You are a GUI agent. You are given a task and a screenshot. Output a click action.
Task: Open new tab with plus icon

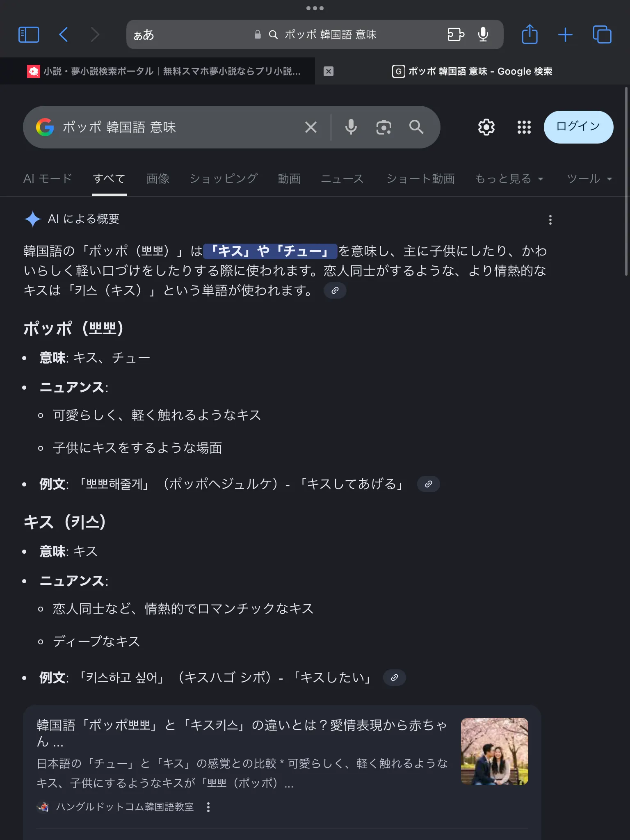point(565,34)
